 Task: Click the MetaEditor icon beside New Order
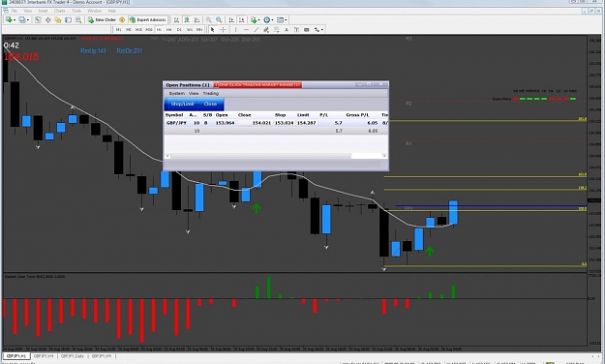[x=122, y=19]
